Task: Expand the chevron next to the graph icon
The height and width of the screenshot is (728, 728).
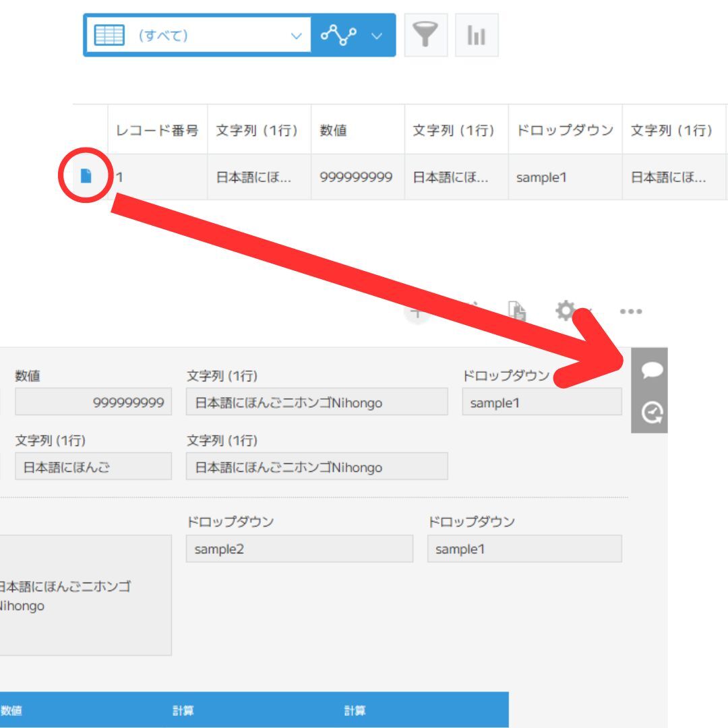Action: pyautogui.click(x=377, y=36)
